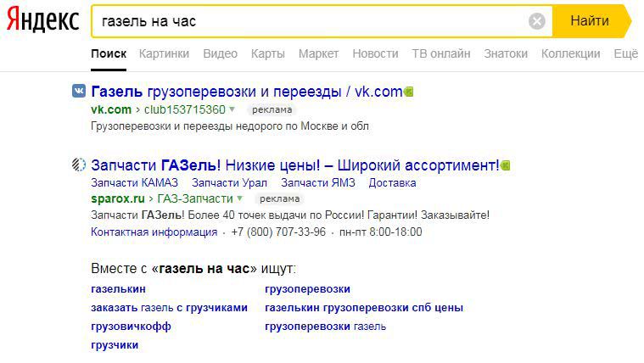Clear the search field with the X icon
The height and width of the screenshot is (363, 644).
pyautogui.click(x=536, y=21)
